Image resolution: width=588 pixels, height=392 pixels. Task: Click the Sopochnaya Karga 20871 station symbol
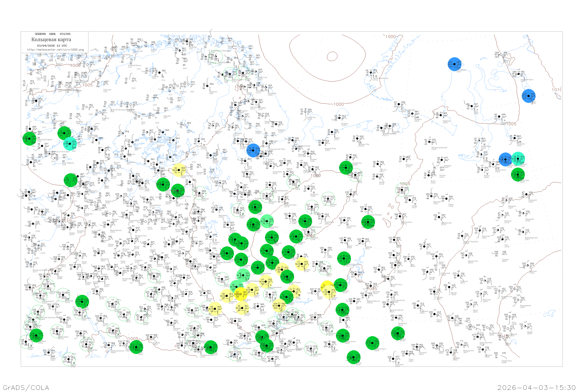click(x=518, y=74)
